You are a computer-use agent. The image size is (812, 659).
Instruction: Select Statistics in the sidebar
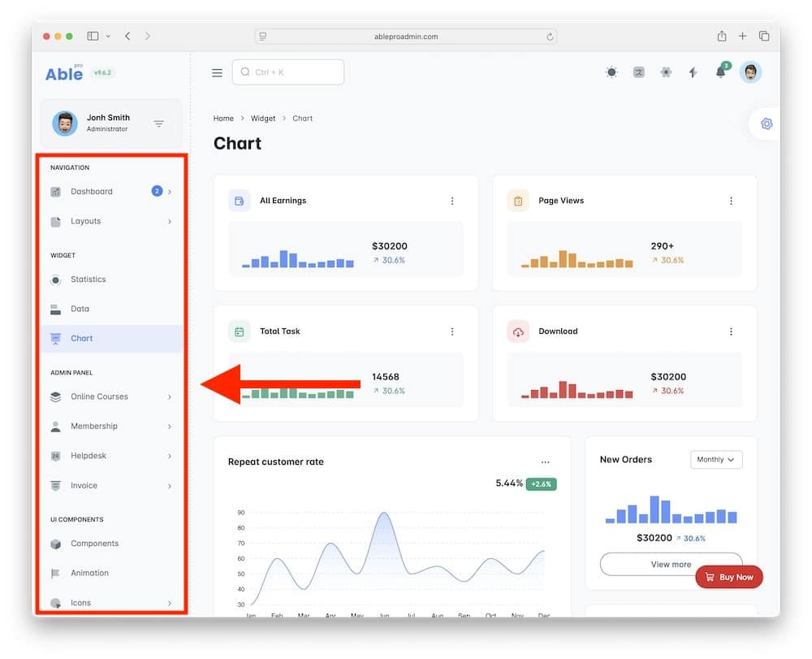(88, 280)
